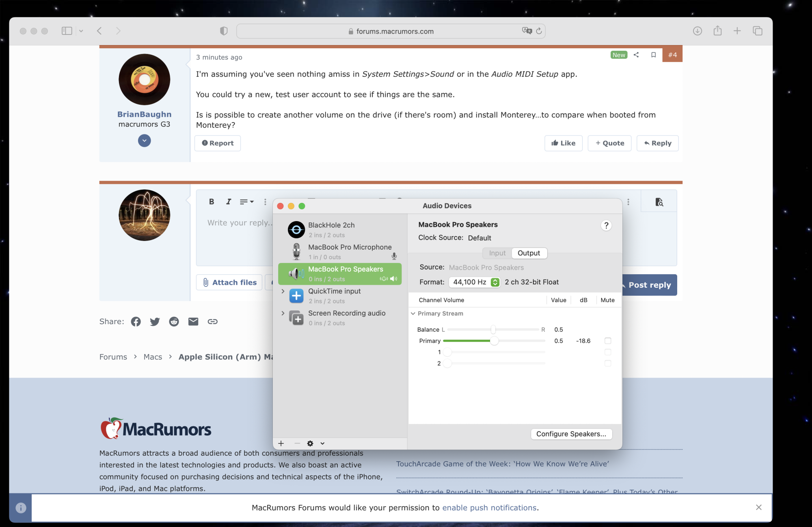Click the Primary volume slider
Image resolution: width=812 pixels, height=527 pixels.
tap(494, 341)
